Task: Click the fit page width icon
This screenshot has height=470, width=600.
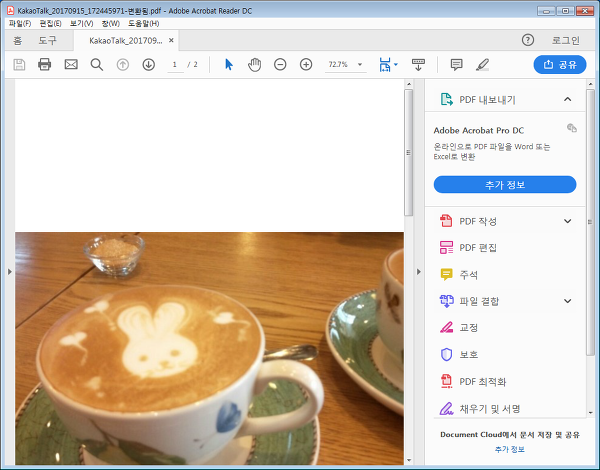Action: point(385,64)
